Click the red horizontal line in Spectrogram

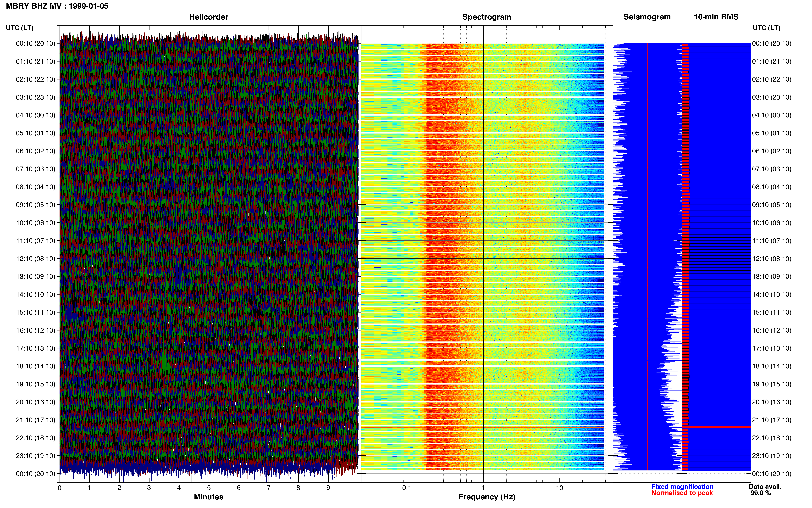pos(482,427)
